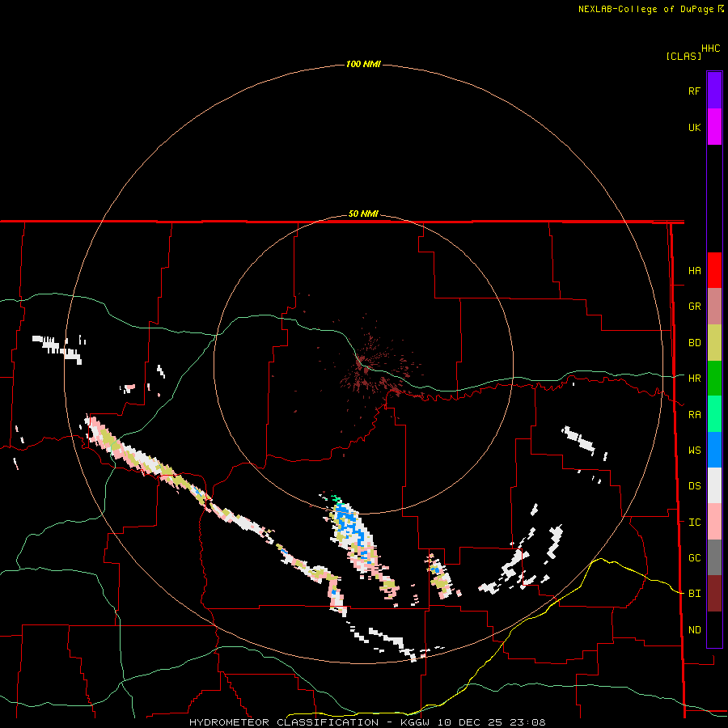Click the WS blue legend swatch
728x728 pixels.
point(714,450)
